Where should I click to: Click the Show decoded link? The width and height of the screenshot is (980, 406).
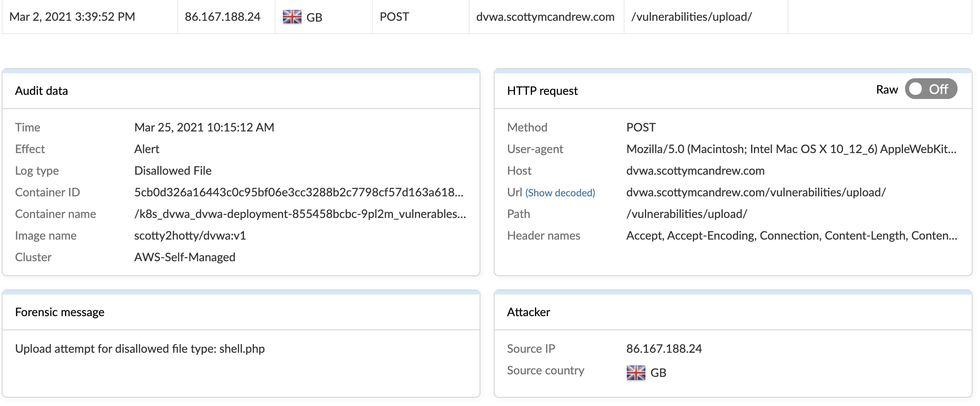(560, 193)
